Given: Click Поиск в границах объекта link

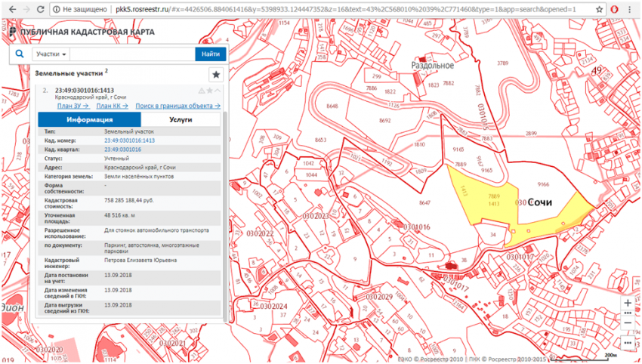Looking at the screenshot, I should pyautogui.click(x=178, y=106).
